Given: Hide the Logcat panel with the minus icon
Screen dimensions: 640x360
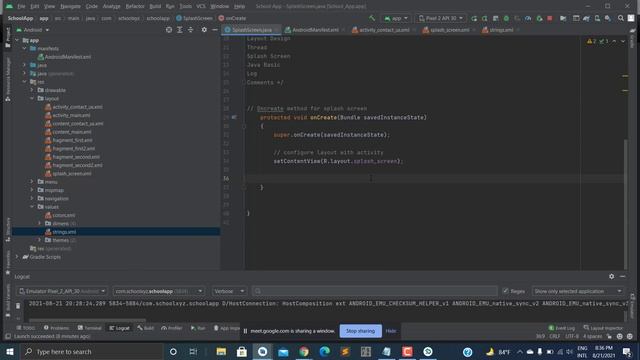Looking at the screenshot, I should 622,276.
